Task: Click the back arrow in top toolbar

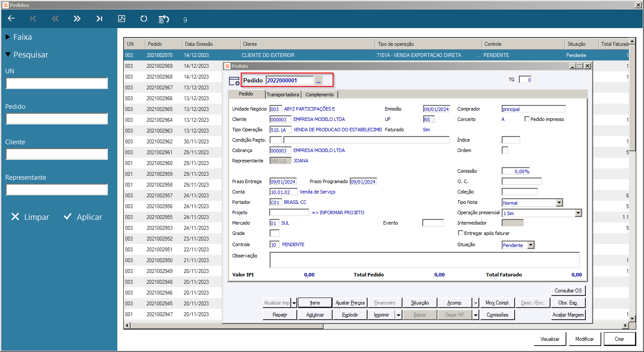Action: 11,19
